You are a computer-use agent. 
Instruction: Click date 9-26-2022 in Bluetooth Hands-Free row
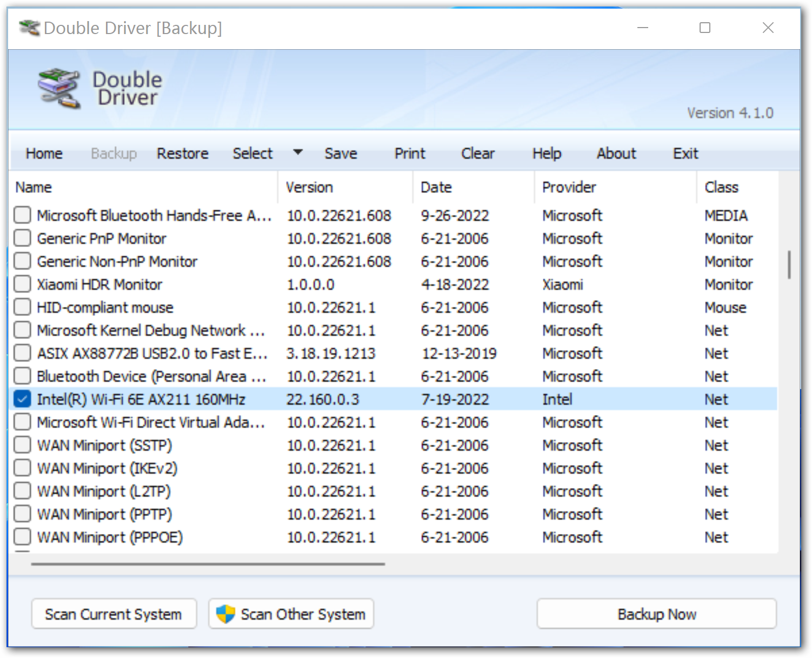455,216
